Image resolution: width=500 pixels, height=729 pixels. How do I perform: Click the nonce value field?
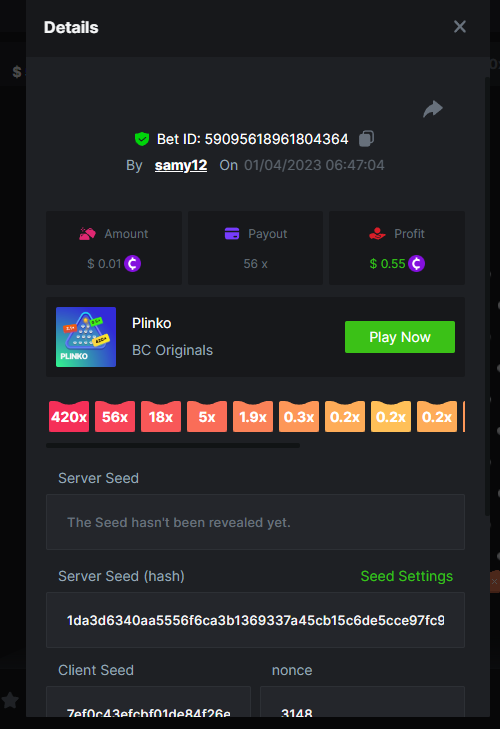[362, 702]
